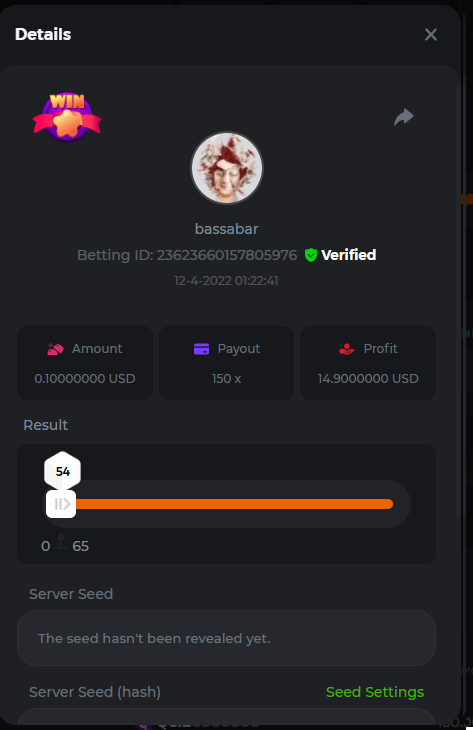Click the green Verified shield icon
The height and width of the screenshot is (730, 473).
311,255
